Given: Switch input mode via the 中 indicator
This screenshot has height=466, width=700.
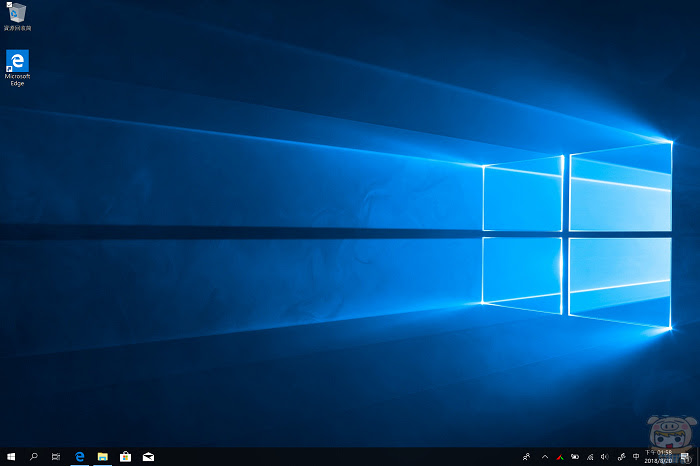Looking at the screenshot, I should tap(636, 457).
